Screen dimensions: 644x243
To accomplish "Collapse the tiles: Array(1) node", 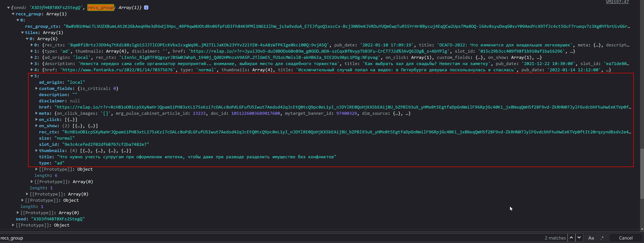I will coord(22,32).
